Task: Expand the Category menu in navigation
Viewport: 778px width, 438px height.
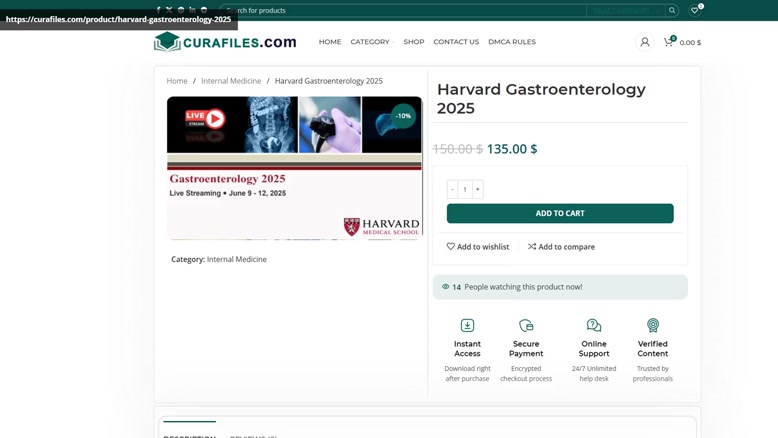Action: point(372,42)
